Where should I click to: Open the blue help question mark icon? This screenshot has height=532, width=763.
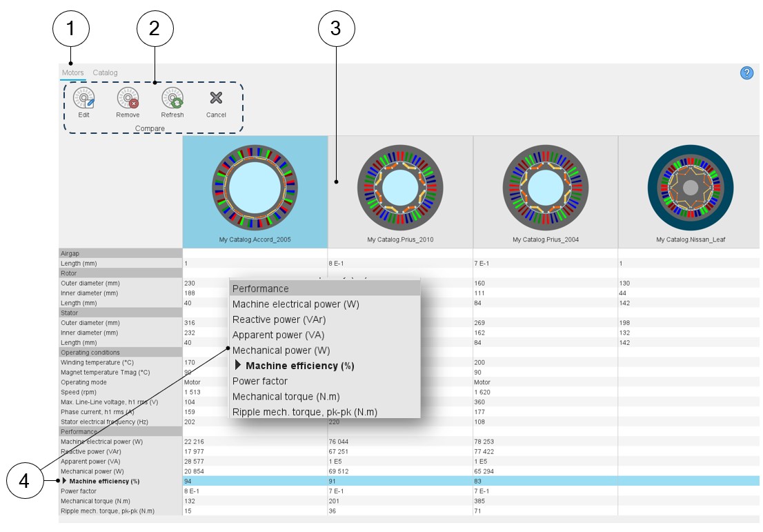(746, 73)
